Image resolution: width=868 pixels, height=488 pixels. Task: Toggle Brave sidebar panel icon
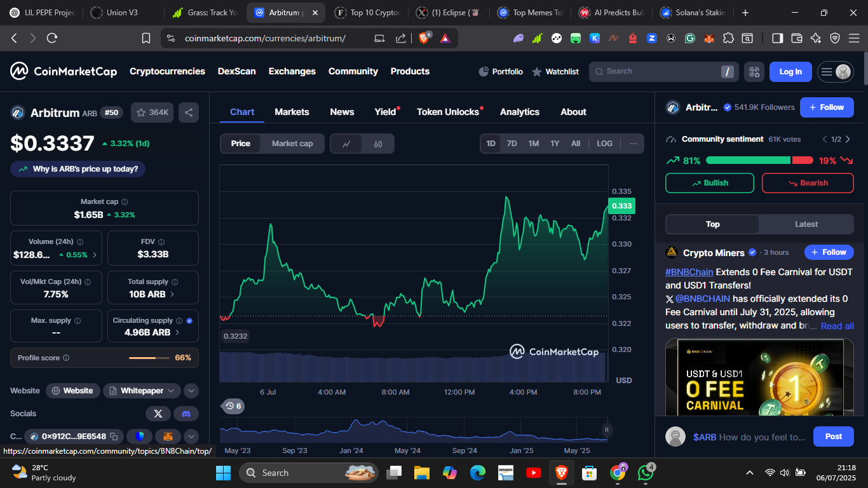[x=777, y=38]
